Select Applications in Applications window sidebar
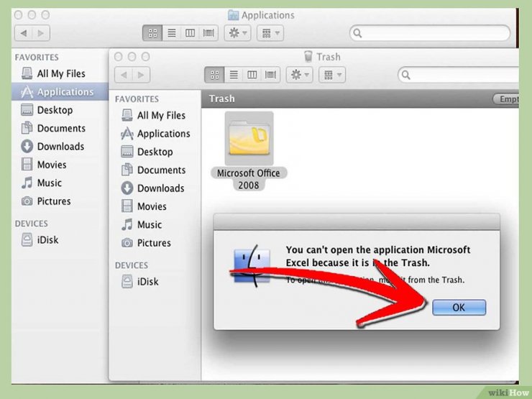The height and width of the screenshot is (399, 532). [x=60, y=91]
